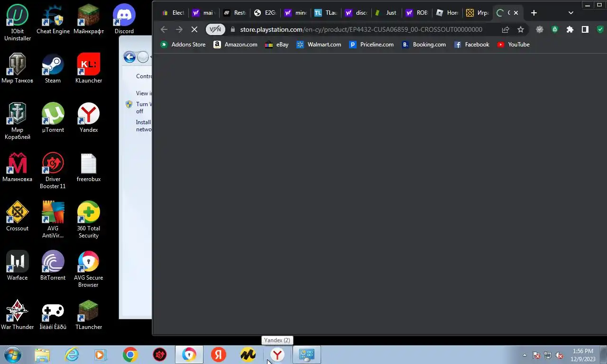Launch Crossout from the desktop

[x=18, y=217]
